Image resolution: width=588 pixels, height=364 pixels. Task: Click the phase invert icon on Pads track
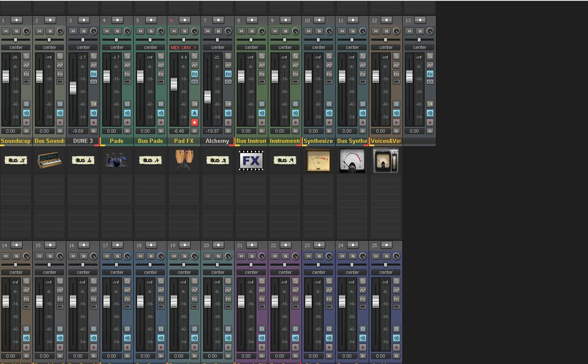pos(127,56)
